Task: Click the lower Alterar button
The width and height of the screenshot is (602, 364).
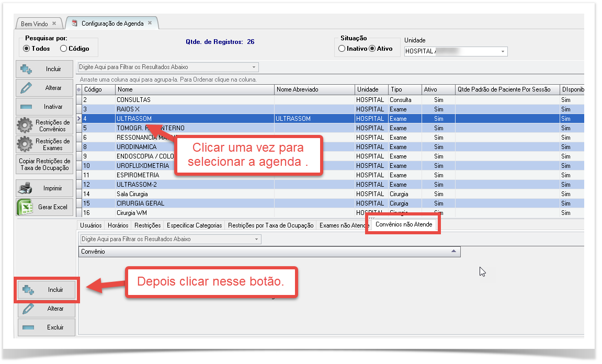Action: coord(47,309)
